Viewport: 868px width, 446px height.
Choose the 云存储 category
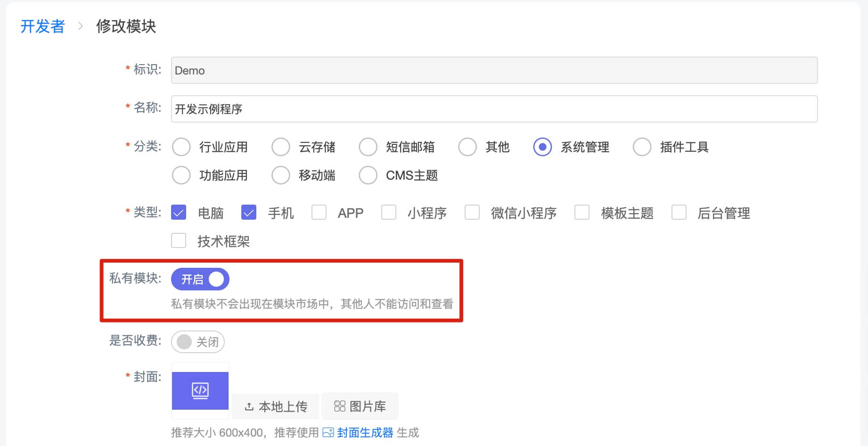click(281, 147)
